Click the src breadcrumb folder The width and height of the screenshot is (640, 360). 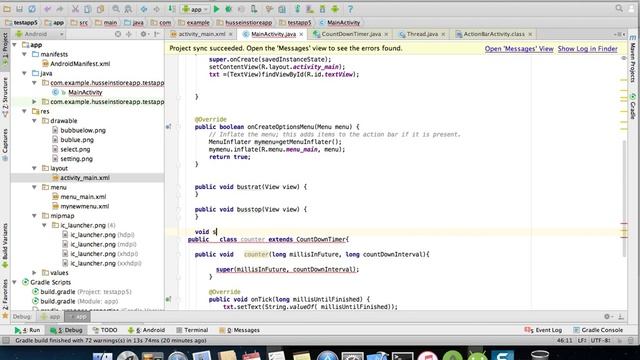(80, 22)
